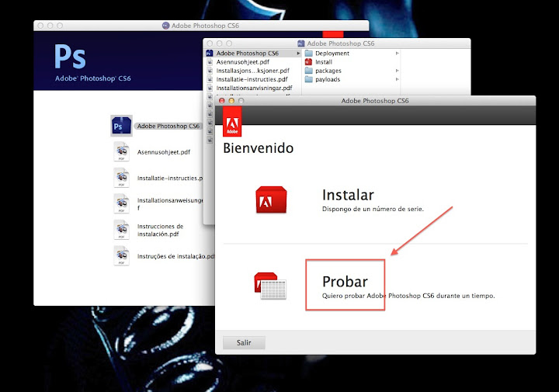Click the Salir button
This screenshot has height=392, width=559.
244,342
